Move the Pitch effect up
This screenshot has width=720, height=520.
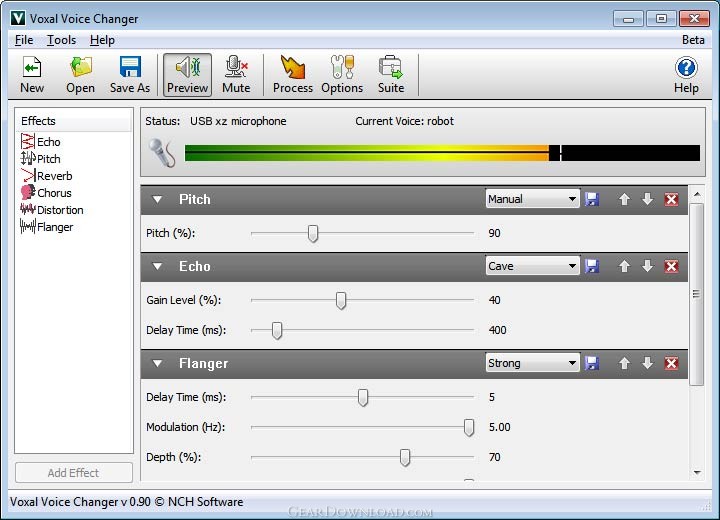(624, 199)
